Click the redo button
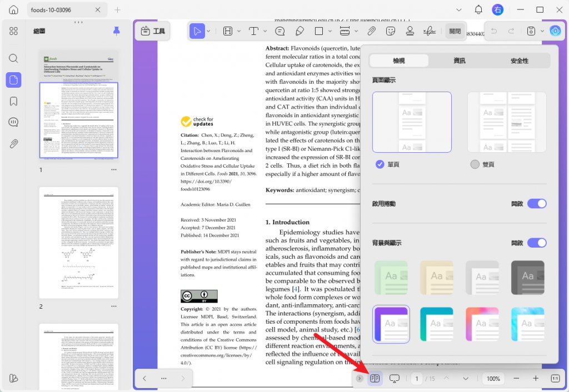Screen dimensions: 569x392 pos(511,31)
